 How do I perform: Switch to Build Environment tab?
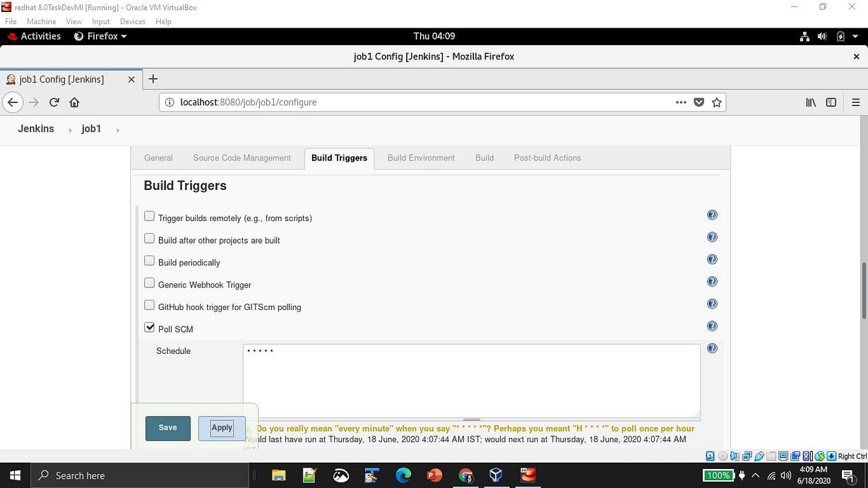point(421,158)
